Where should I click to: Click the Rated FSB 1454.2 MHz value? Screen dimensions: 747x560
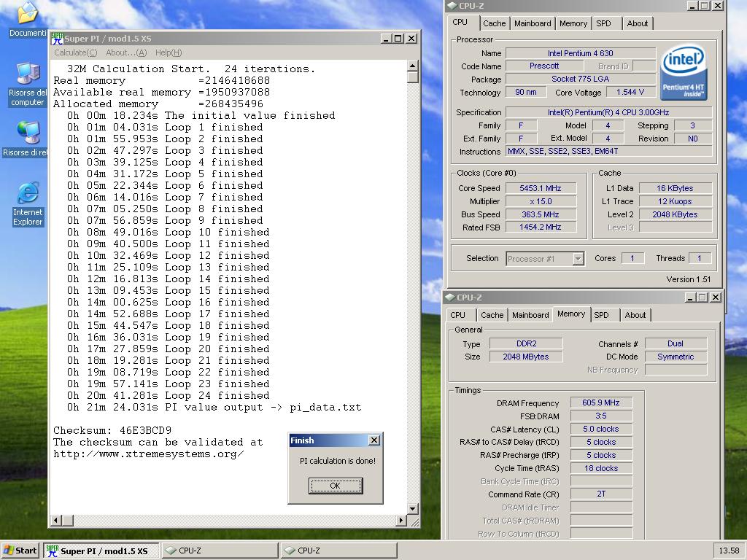pyautogui.click(x=541, y=227)
